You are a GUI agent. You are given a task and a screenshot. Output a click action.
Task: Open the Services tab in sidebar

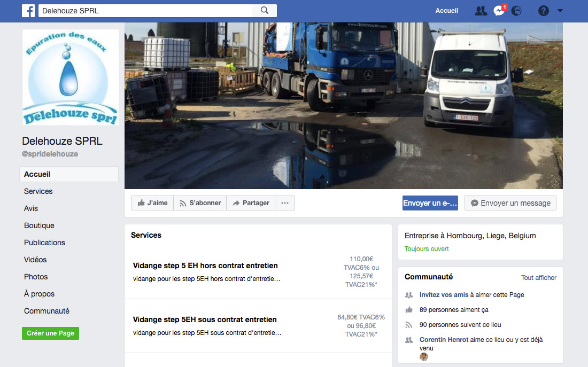pos(38,191)
